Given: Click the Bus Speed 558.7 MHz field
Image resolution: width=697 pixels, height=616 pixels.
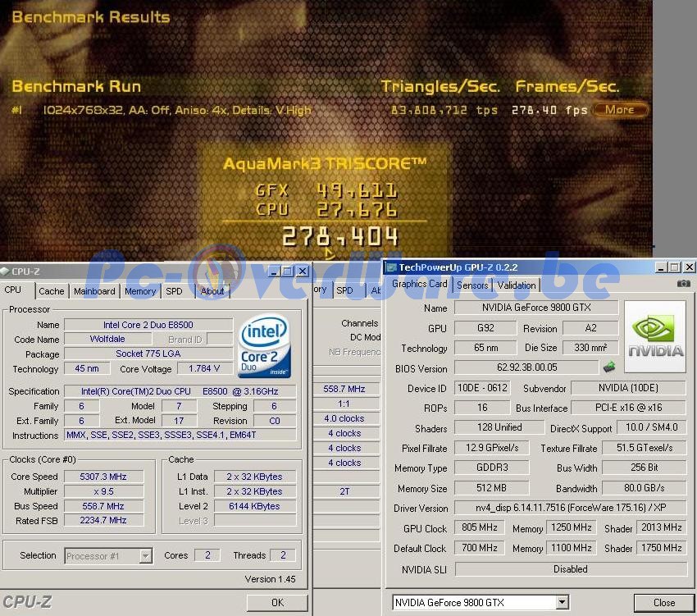Looking at the screenshot, I should 103,506.
